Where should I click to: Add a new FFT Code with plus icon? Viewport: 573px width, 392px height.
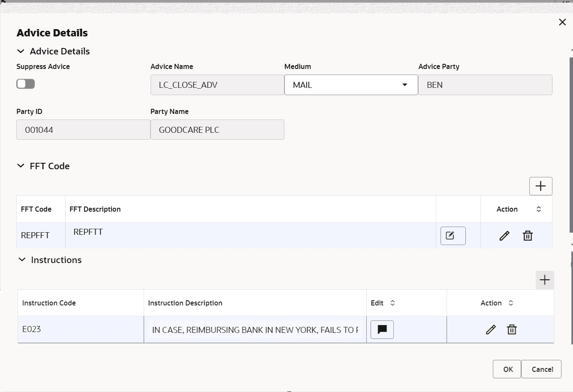click(x=540, y=186)
